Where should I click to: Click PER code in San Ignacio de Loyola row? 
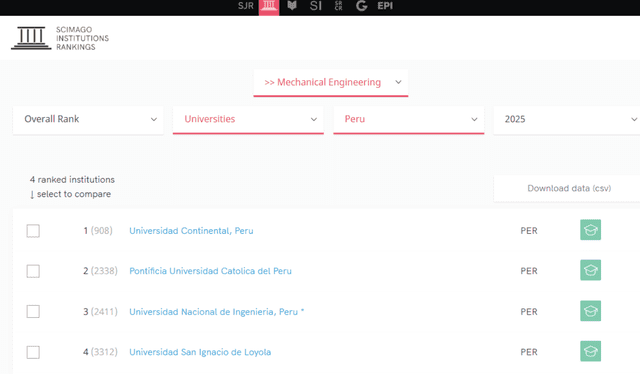click(529, 352)
